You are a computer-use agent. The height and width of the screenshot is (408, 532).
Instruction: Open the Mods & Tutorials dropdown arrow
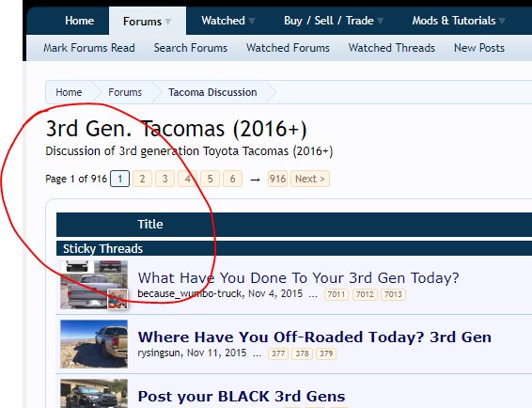502,22
